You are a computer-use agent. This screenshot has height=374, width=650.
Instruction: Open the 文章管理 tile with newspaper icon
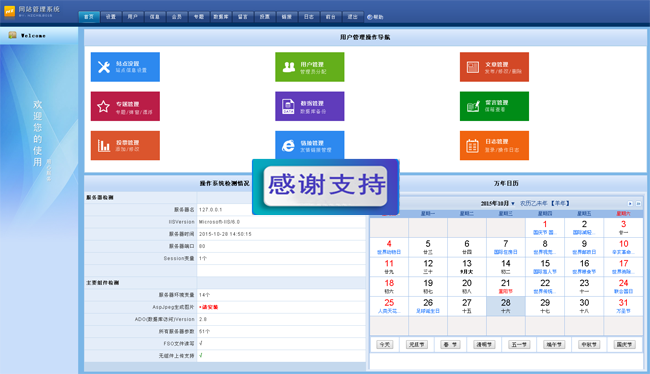coord(494,67)
